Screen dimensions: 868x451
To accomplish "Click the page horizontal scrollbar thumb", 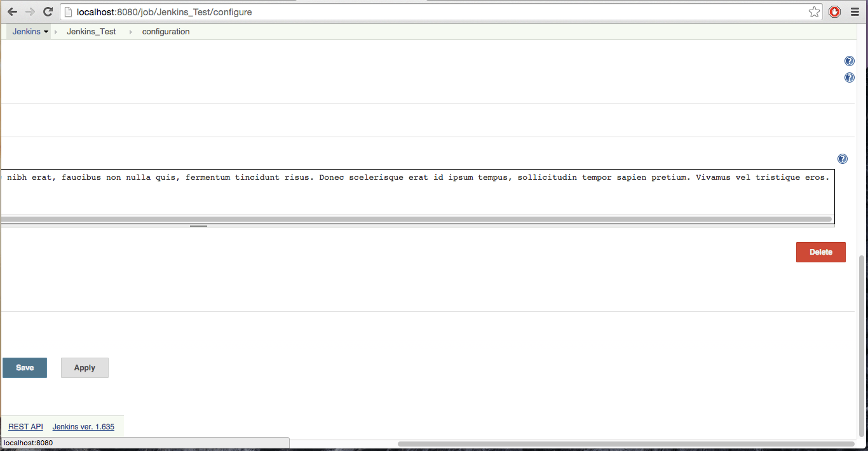I will coord(626,443).
